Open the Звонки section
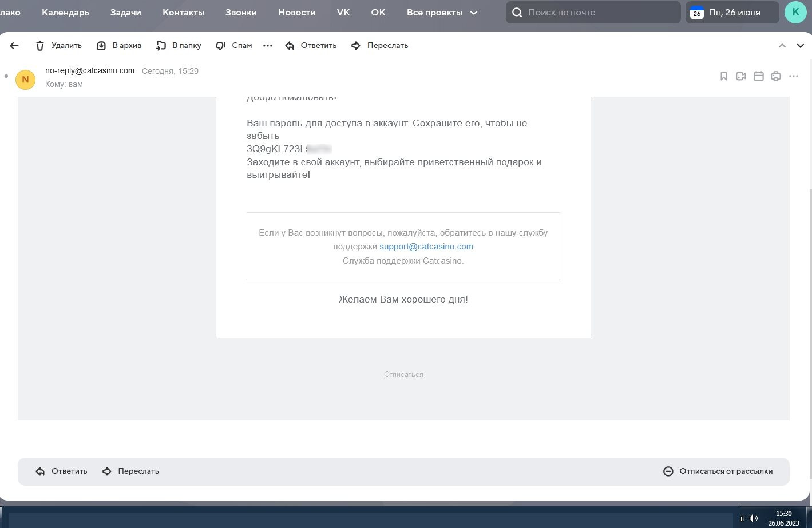This screenshot has height=528, width=812. pos(241,13)
